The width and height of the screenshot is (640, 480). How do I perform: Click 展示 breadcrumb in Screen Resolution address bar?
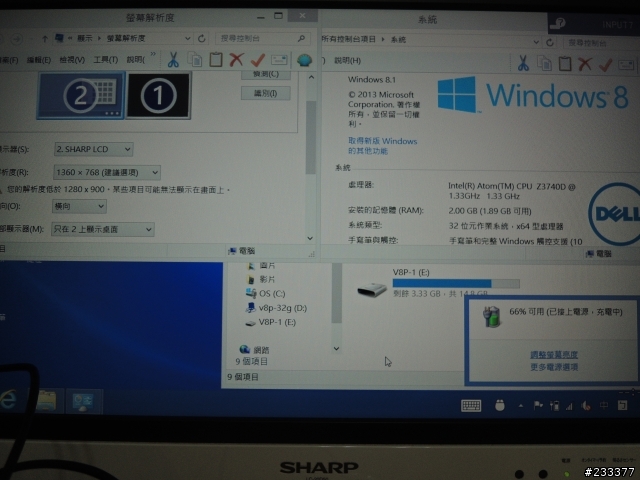point(84,38)
